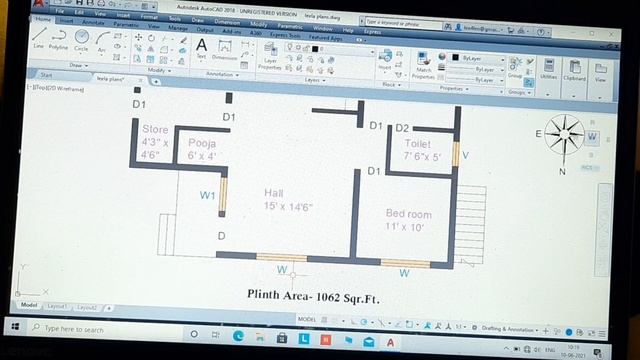Toggle MODEL space button in status bar
Viewport: 640px width, 360px height.
pos(307,319)
